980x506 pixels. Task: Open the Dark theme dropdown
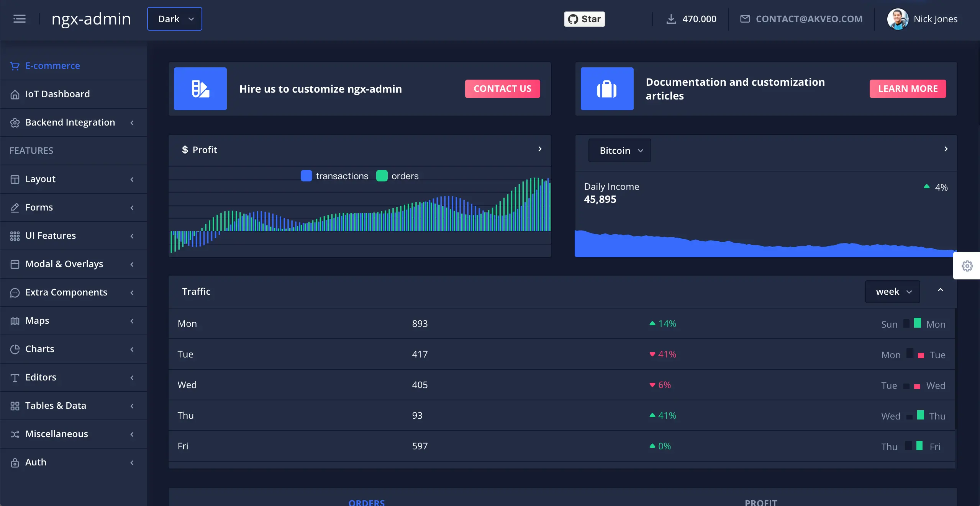tap(175, 19)
